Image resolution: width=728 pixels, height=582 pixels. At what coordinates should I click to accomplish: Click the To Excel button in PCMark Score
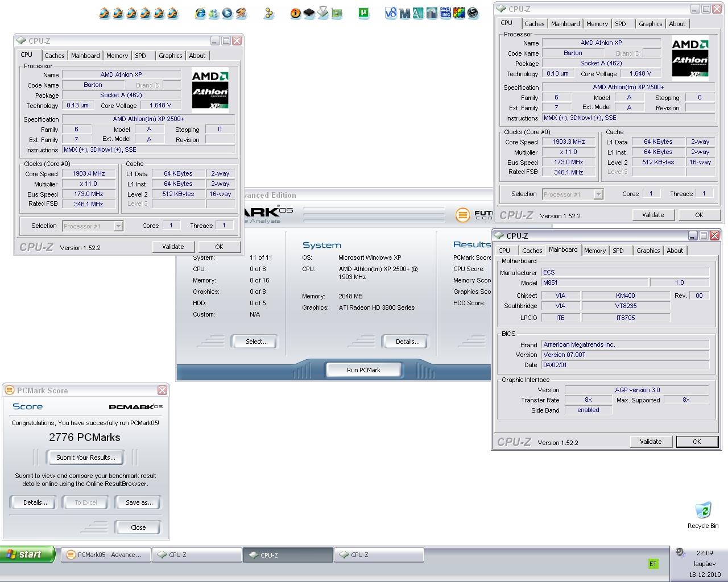[86, 502]
